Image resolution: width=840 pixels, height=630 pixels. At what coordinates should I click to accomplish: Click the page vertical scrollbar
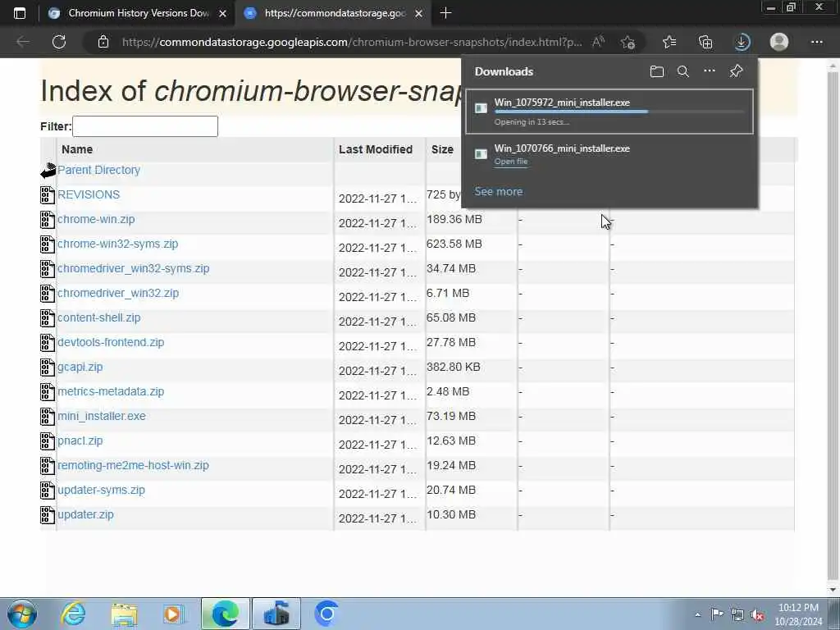click(x=832, y=326)
